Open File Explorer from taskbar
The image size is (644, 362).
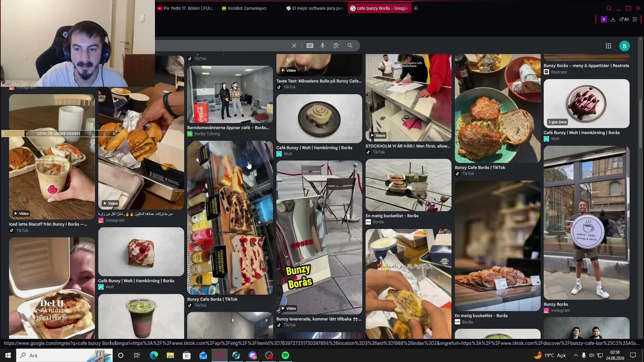pyautogui.click(x=171, y=355)
